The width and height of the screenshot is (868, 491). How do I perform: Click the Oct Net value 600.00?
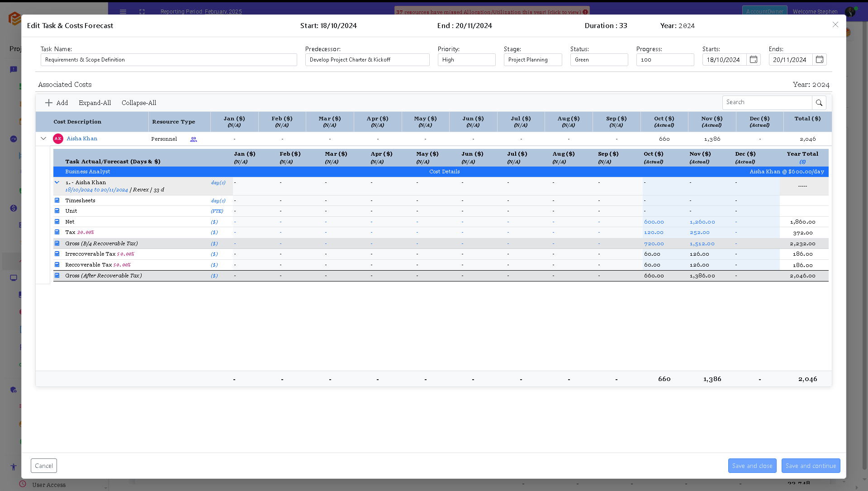(x=654, y=222)
